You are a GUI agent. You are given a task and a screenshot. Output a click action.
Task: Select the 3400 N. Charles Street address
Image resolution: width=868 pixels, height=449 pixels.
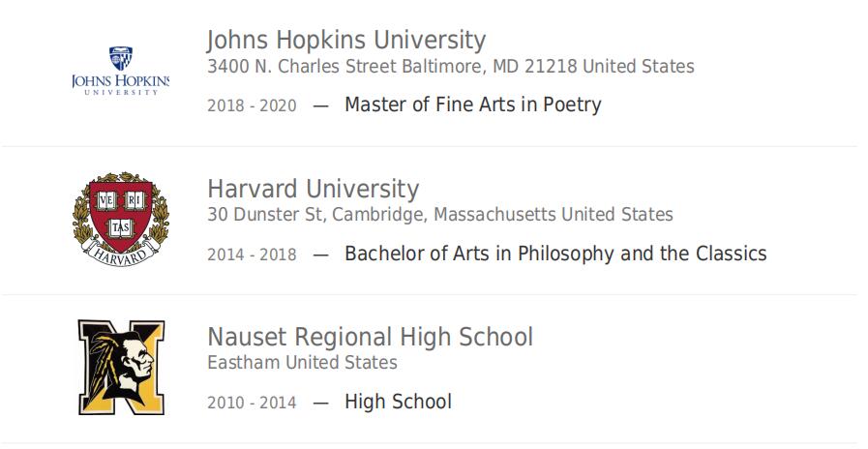451,67
